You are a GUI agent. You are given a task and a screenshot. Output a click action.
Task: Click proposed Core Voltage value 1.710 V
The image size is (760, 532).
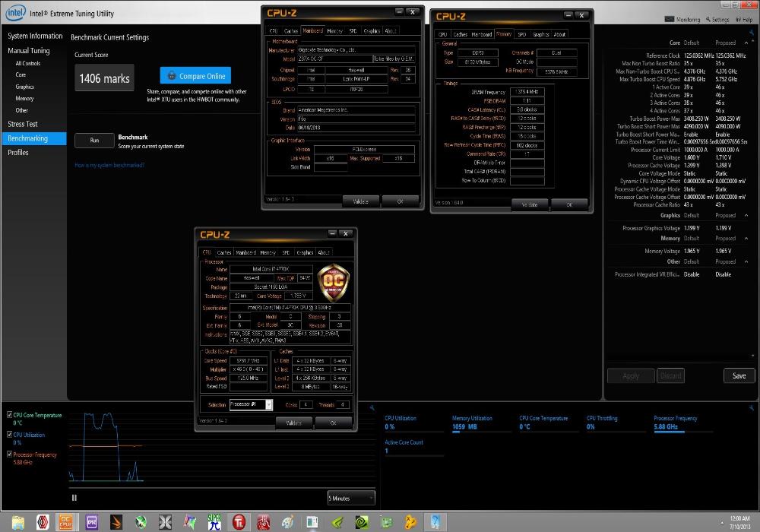(x=724, y=157)
